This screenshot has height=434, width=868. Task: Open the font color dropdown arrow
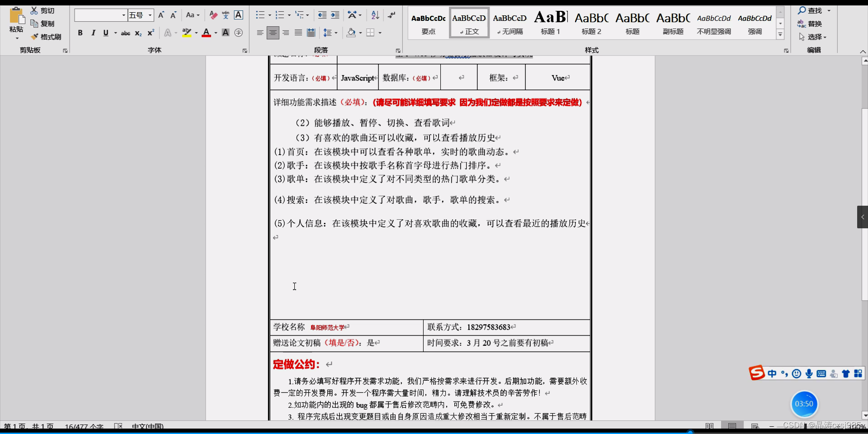tap(216, 33)
